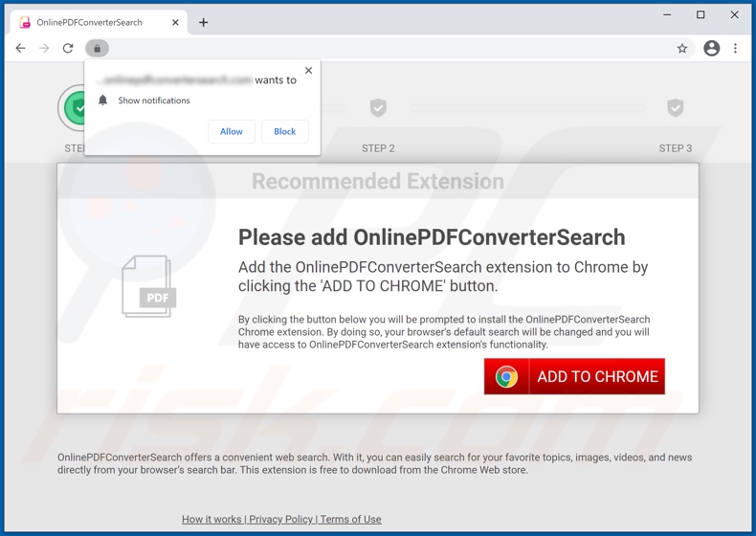Reload the page with the refresh icon
The width and height of the screenshot is (756, 536).
pyautogui.click(x=68, y=48)
